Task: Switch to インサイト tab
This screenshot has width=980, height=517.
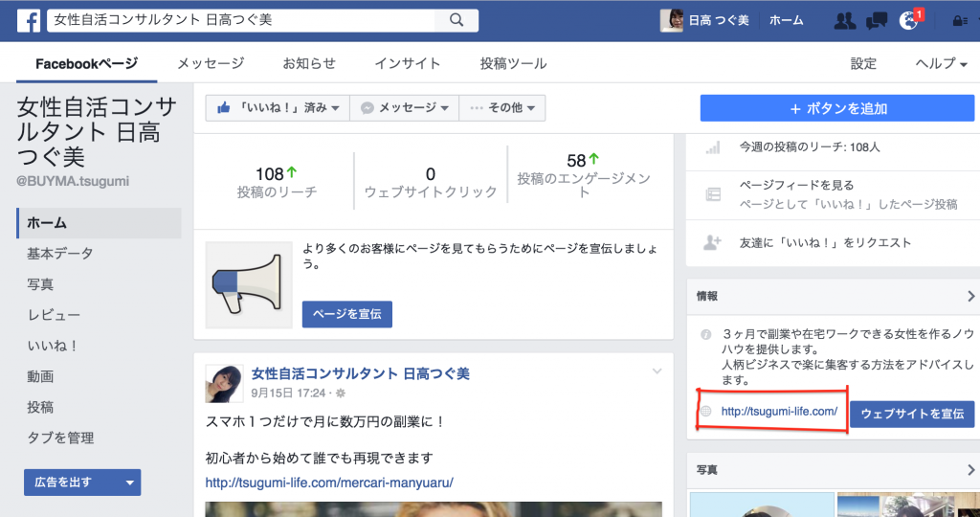Action: click(408, 63)
